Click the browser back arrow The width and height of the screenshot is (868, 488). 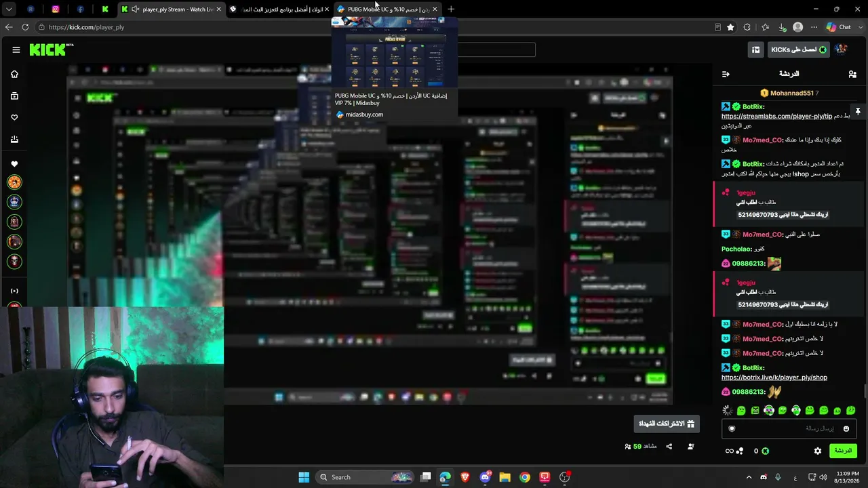point(9,27)
